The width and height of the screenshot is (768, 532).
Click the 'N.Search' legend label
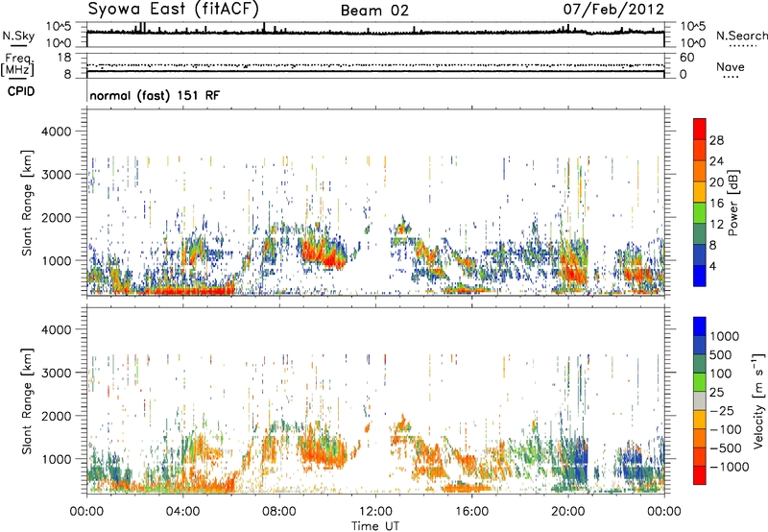741,36
